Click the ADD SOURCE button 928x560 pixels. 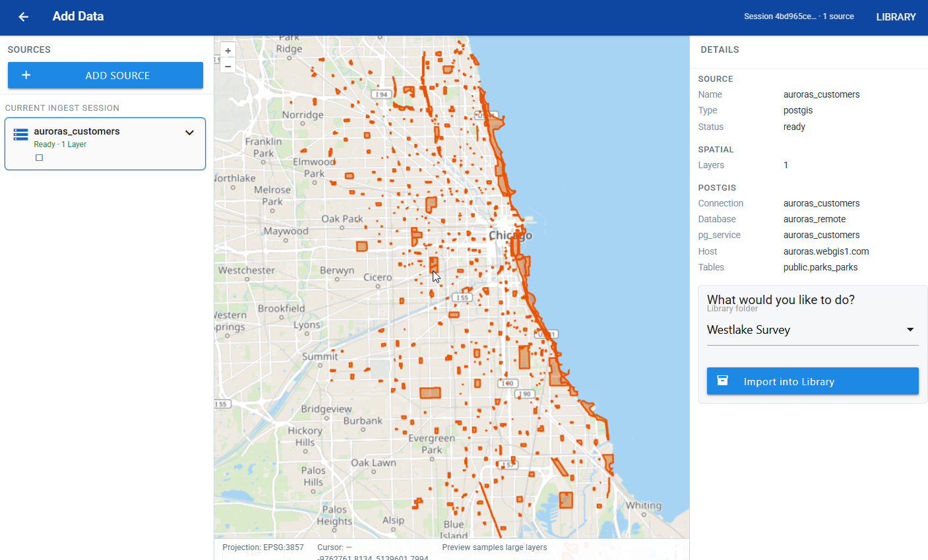pos(106,75)
